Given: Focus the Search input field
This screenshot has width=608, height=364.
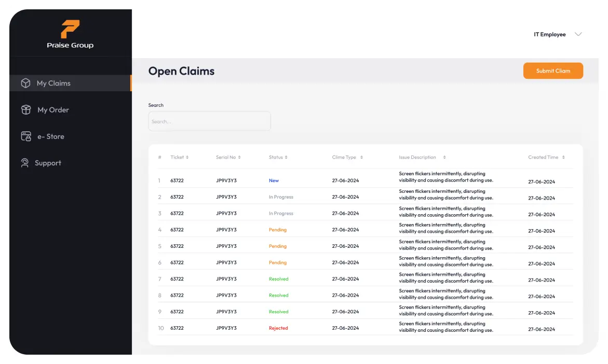Looking at the screenshot, I should (209, 122).
